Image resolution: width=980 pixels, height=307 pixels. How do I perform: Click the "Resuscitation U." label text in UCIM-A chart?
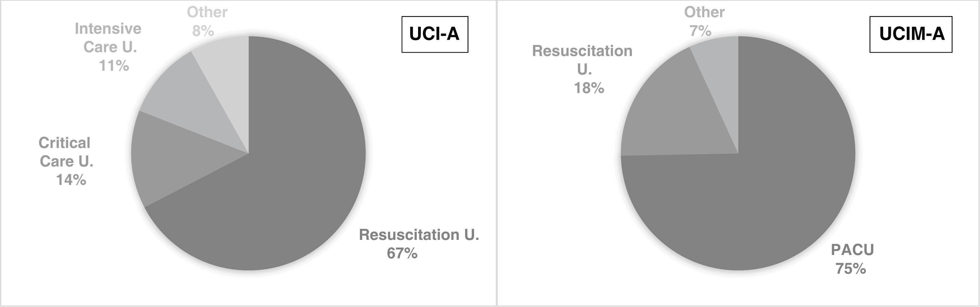582,60
